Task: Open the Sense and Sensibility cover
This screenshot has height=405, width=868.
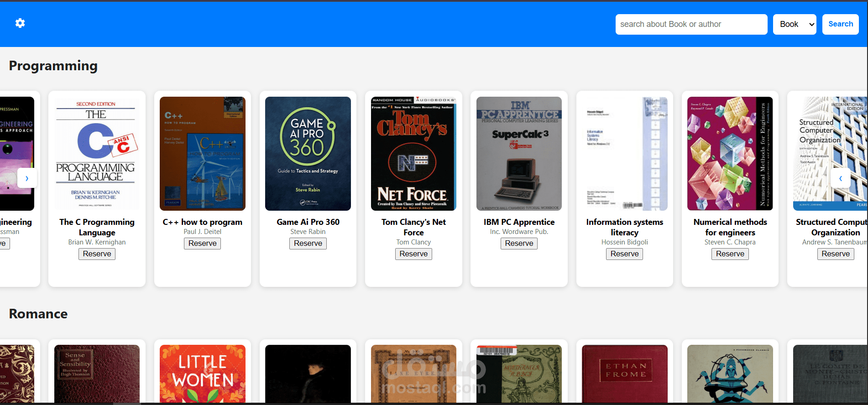Action: pos(97,374)
